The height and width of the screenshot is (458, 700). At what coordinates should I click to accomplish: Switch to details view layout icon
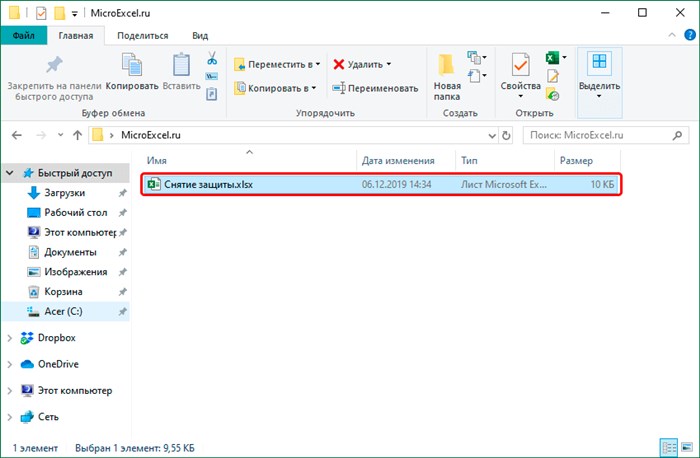point(669,448)
